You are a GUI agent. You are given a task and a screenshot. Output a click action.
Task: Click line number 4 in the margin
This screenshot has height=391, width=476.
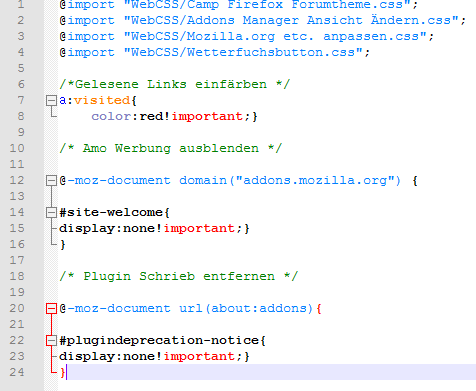(x=21, y=52)
